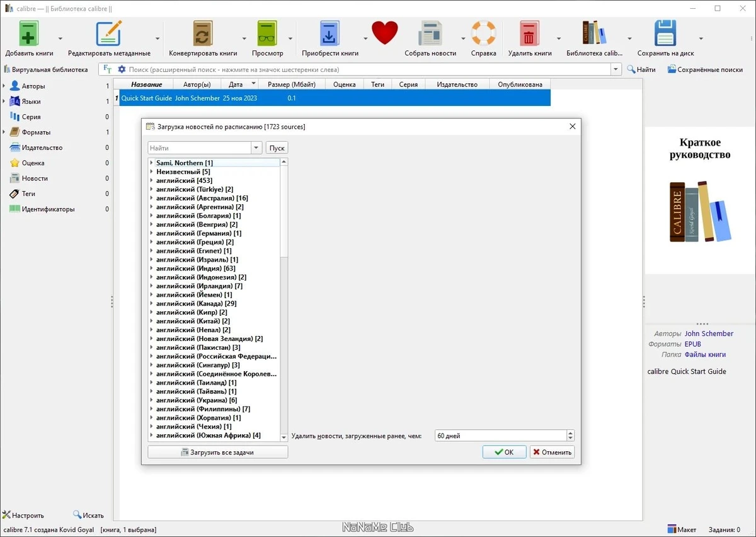The height and width of the screenshot is (537, 756).
Task: Expand Sami, Northern [1] group
Action: pyautogui.click(x=152, y=163)
